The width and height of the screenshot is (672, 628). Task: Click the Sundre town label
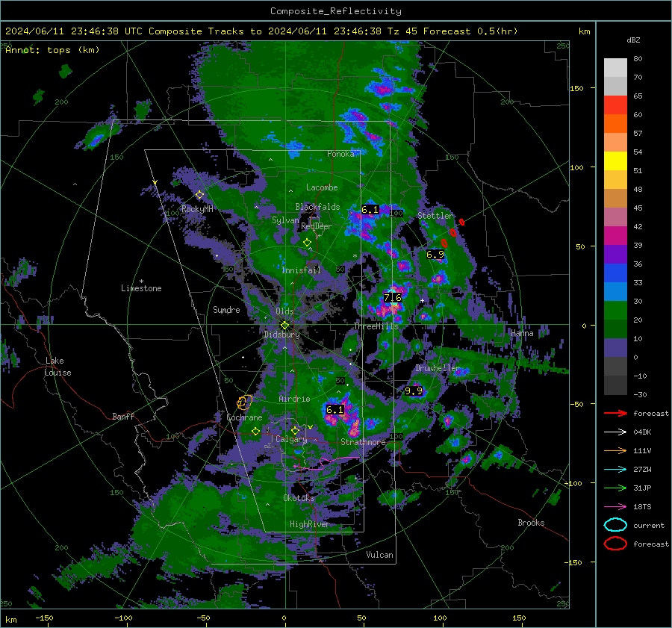click(x=226, y=310)
